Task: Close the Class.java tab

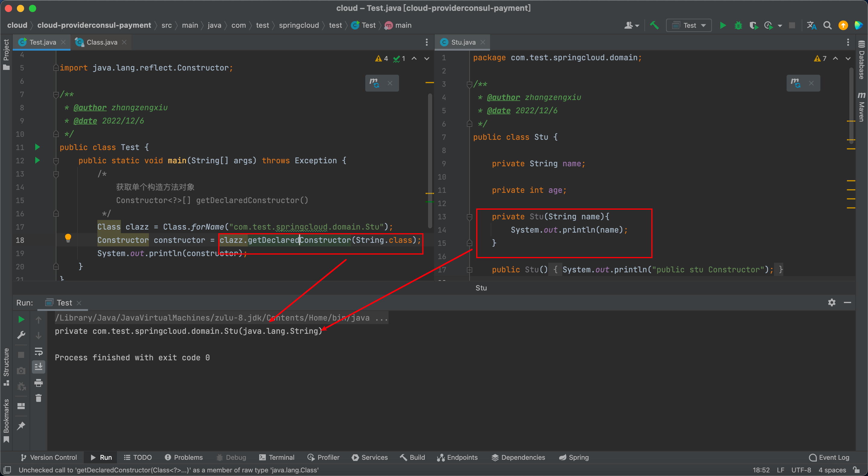Action: 124,42
